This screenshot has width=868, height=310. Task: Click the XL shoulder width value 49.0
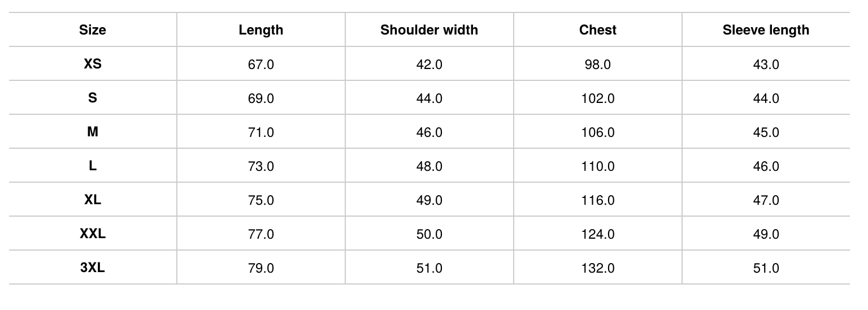pos(429,200)
